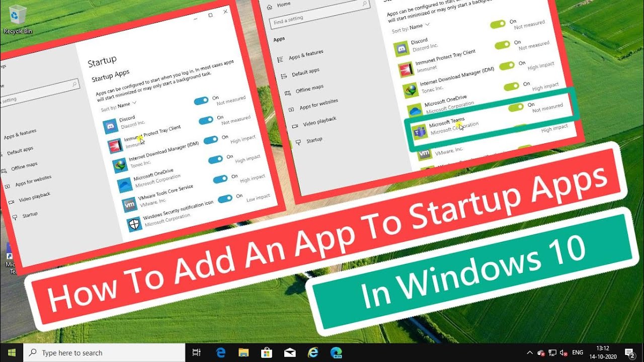Launch Internet Explorer from the taskbar

pyautogui.click(x=313, y=352)
